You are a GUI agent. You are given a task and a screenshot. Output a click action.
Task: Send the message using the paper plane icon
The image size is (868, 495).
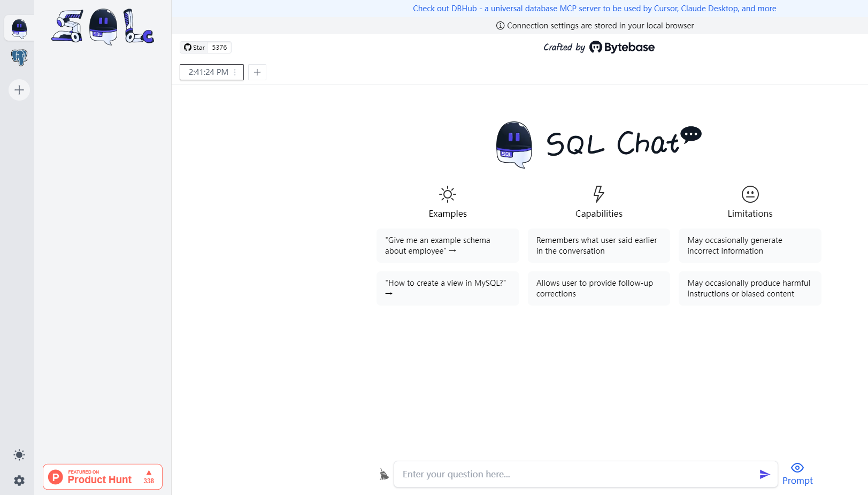tap(764, 474)
